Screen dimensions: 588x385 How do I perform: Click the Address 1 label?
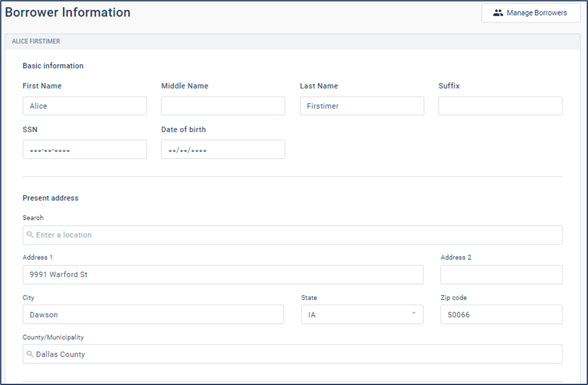tap(37, 257)
